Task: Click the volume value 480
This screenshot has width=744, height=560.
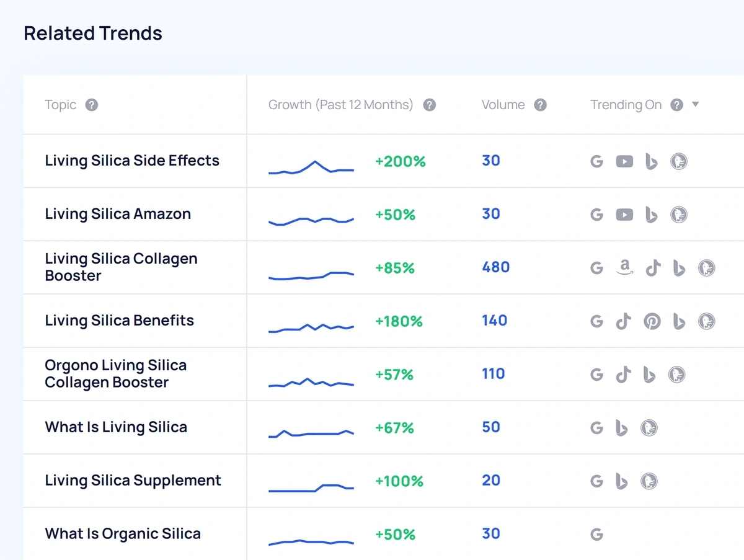Action: [x=496, y=267]
